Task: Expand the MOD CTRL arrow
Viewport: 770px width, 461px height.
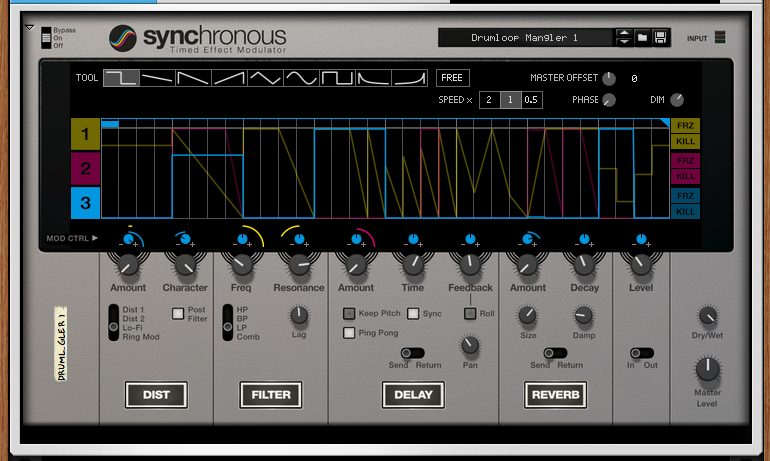Action: [x=95, y=238]
